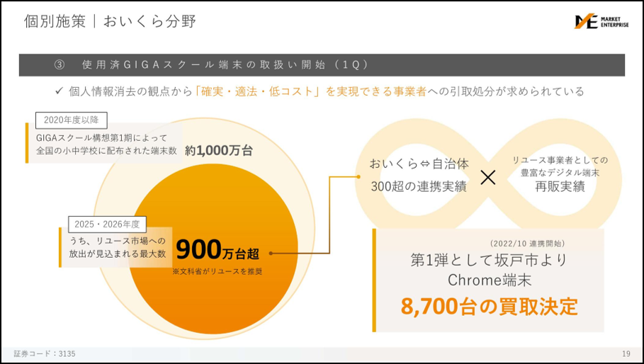This screenshot has width=644, height=364.
Task: Click the note '（2022/10 連携開始）'
Action: point(527,244)
